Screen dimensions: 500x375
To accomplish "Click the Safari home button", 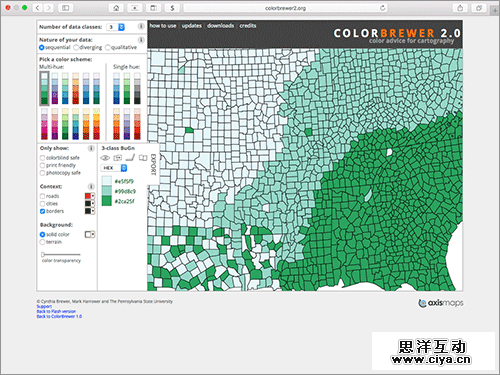I will (x=116, y=8).
